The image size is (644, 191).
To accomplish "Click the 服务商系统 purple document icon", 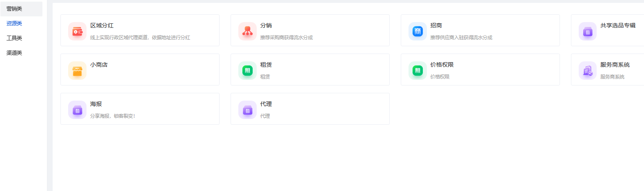I will [588, 70].
